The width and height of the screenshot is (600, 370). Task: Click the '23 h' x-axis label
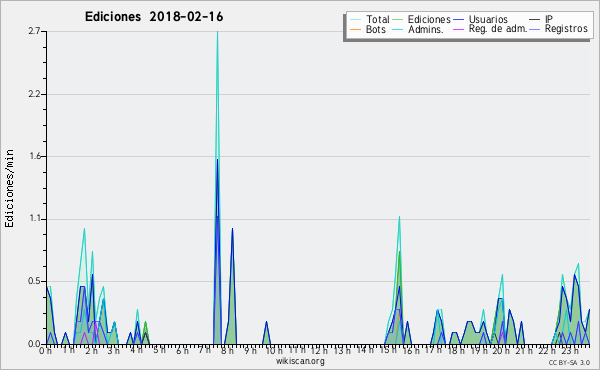[x=570, y=351]
